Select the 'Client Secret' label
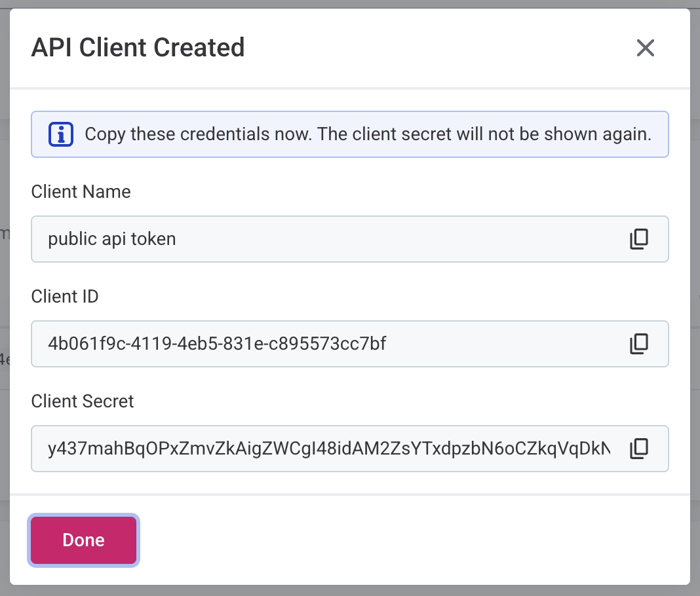Image resolution: width=700 pixels, height=596 pixels. (82, 401)
